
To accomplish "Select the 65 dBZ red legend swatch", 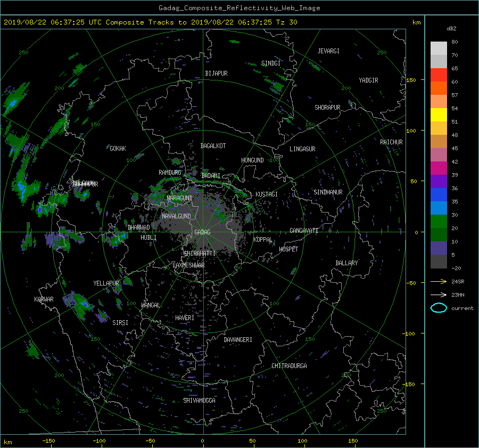I will [439, 75].
